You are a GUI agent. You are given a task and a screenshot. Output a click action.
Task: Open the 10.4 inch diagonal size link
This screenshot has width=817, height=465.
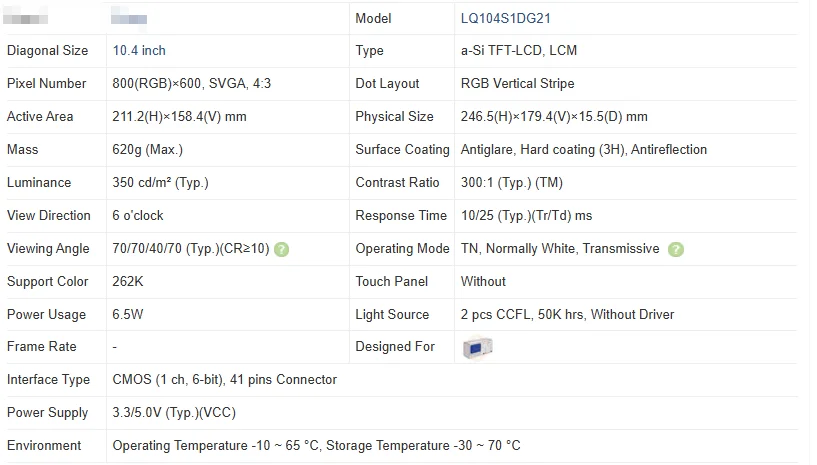pyautogui.click(x=139, y=51)
